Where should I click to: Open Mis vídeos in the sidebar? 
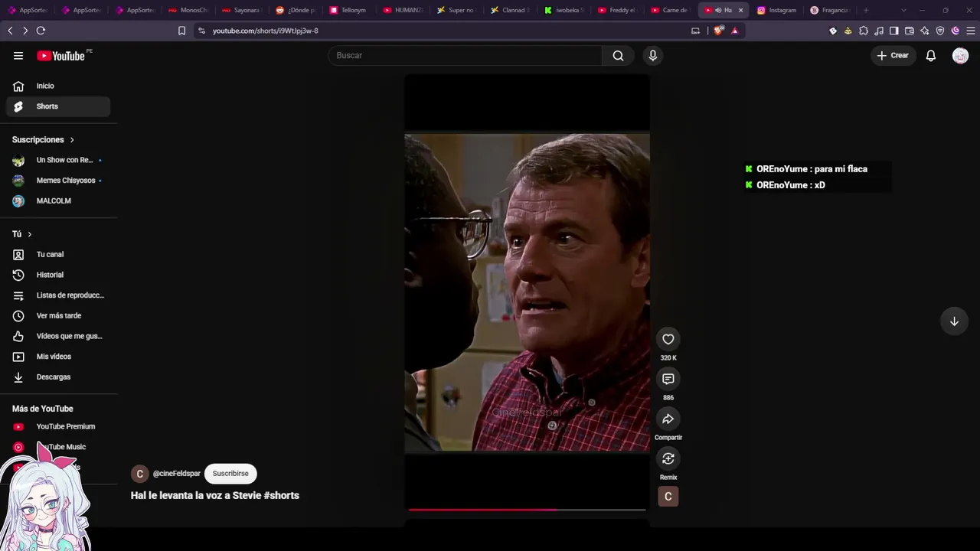pos(58,357)
